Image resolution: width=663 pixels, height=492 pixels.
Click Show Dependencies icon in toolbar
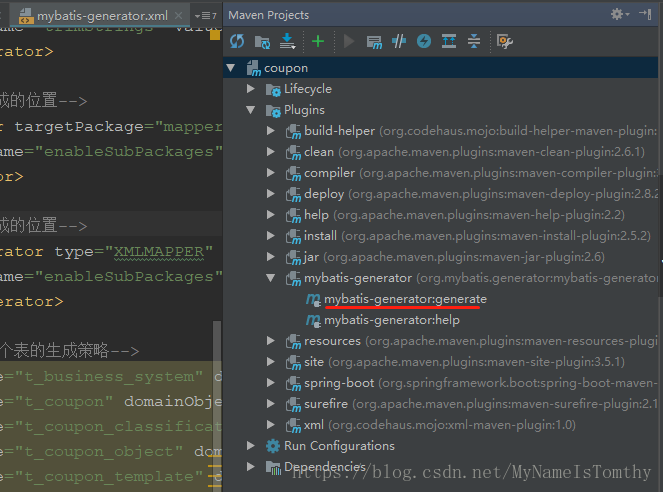[x=449, y=41]
